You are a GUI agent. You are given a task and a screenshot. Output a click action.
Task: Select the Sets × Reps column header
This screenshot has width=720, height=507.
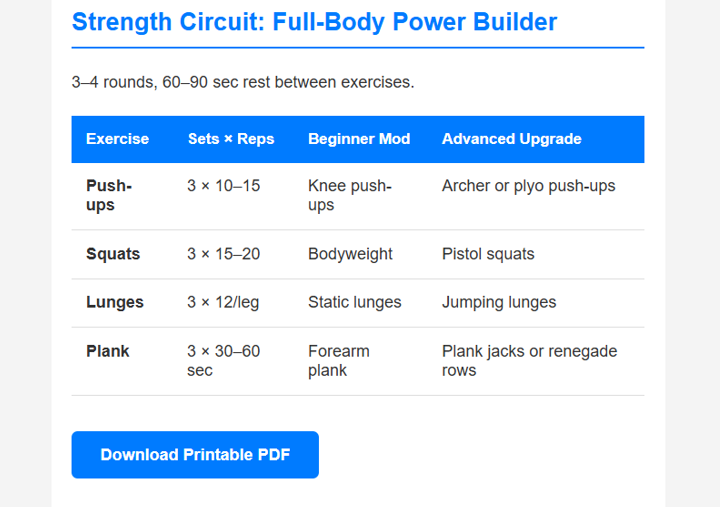pyautogui.click(x=231, y=139)
